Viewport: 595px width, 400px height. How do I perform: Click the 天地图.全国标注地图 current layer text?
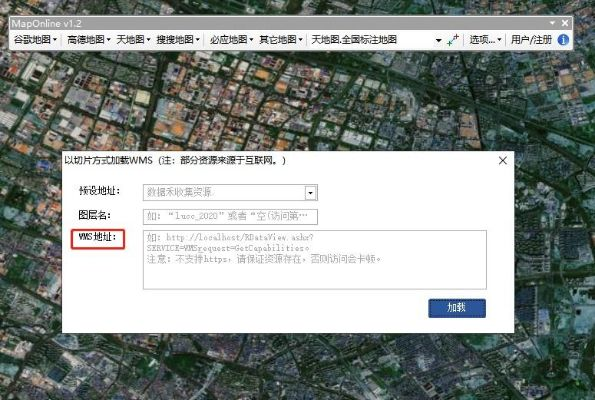354,39
